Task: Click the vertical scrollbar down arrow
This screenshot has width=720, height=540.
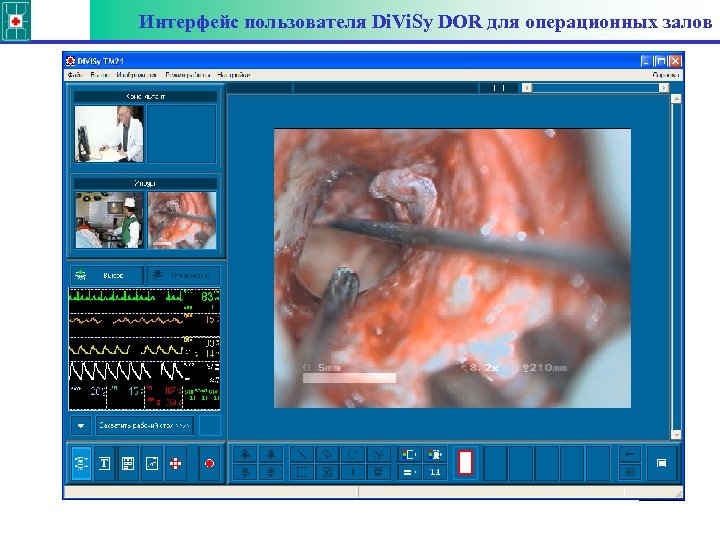Action: (x=676, y=434)
